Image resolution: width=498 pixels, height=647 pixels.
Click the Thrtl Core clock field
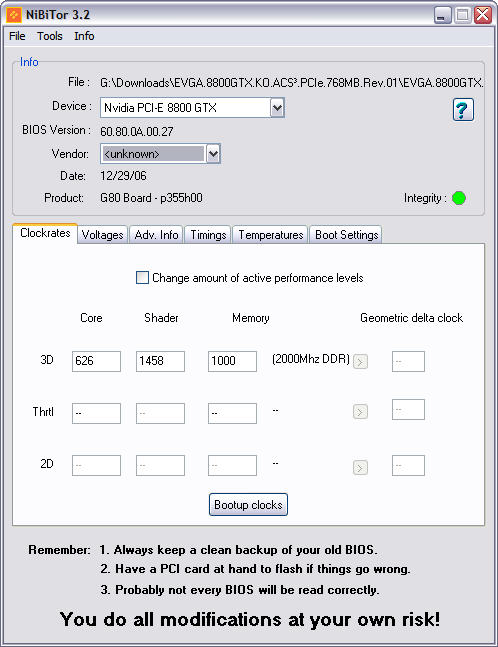tap(96, 413)
